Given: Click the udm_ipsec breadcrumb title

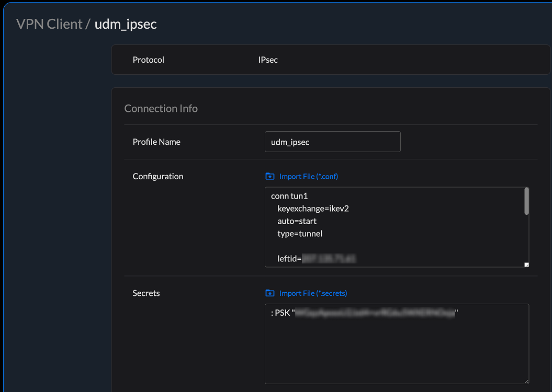Looking at the screenshot, I should click(126, 24).
